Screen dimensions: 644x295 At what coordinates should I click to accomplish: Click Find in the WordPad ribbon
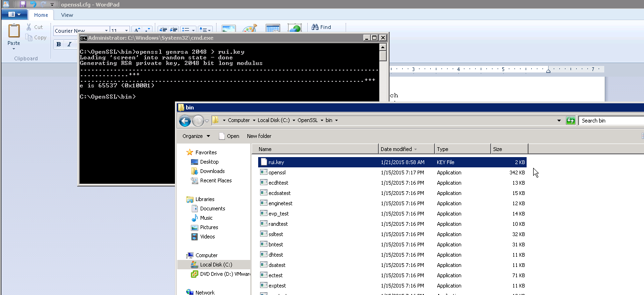[x=321, y=27]
